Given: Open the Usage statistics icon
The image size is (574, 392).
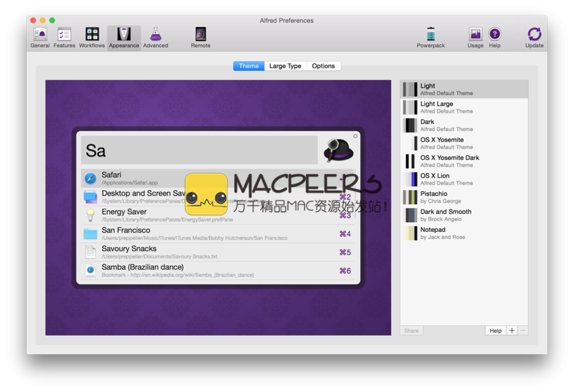Looking at the screenshot, I should click(x=475, y=37).
